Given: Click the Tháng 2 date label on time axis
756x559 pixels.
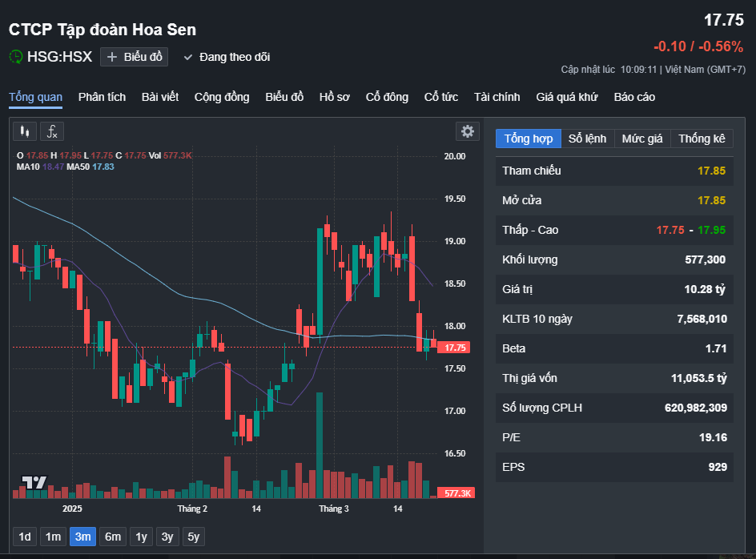Looking at the screenshot, I should pyautogui.click(x=192, y=509).
